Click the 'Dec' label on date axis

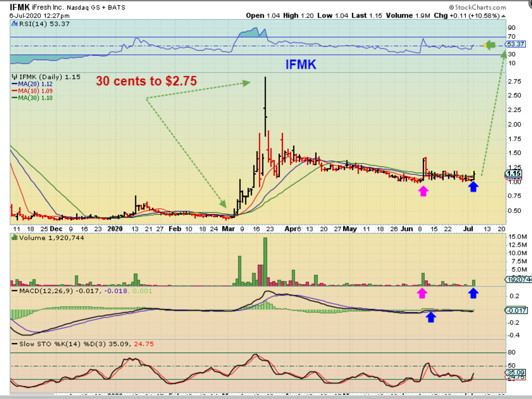coord(56,229)
